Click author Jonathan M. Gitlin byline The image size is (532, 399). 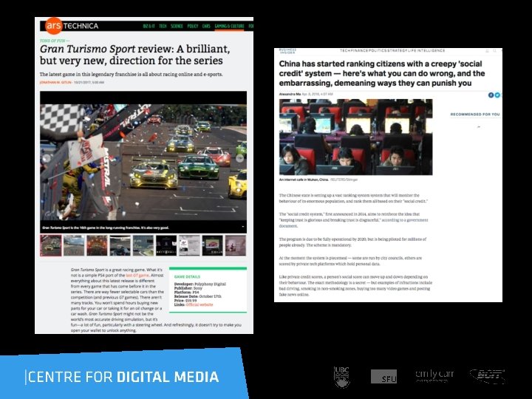[55, 82]
